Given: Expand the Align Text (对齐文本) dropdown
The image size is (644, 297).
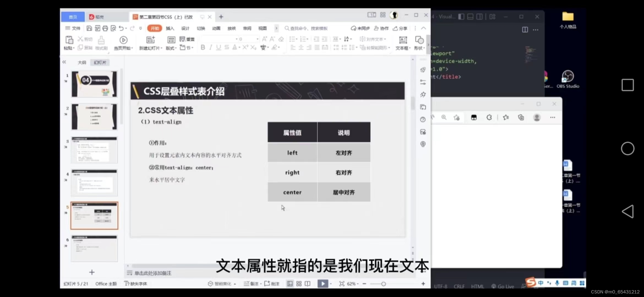Looking at the screenshot, I should click(373, 39).
